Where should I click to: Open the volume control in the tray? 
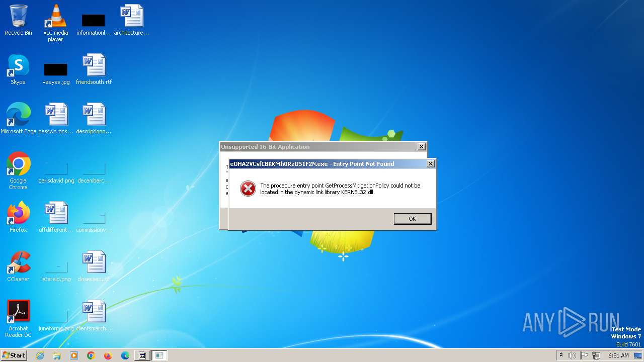click(572, 355)
